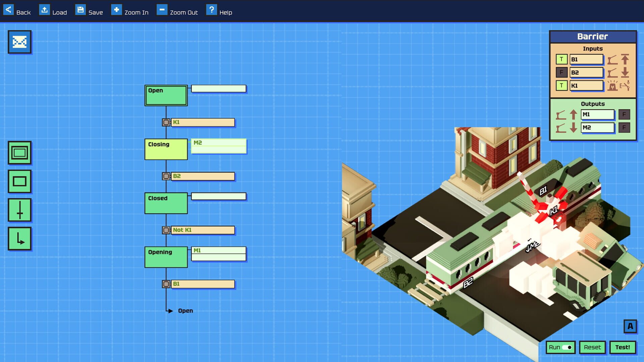644x362 pixels.
Task: Click the Not K1 transition condition field
Action: (x=203, y=230)
